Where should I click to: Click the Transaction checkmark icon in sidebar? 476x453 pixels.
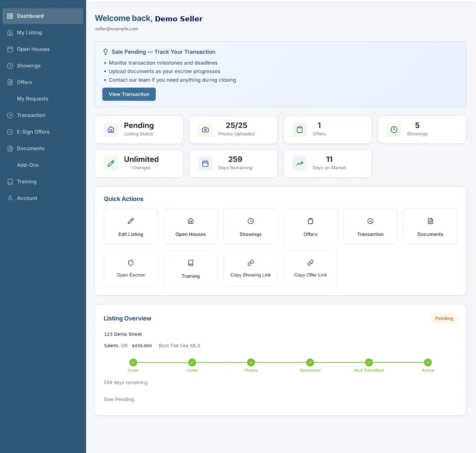(x=10, y=115)
